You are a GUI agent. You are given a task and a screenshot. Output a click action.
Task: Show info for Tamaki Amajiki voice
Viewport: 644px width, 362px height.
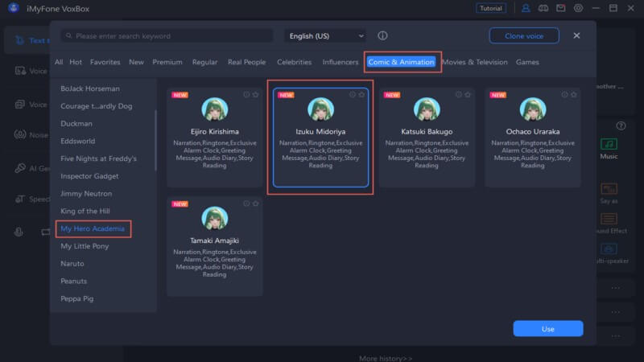(x=246, y=204)
